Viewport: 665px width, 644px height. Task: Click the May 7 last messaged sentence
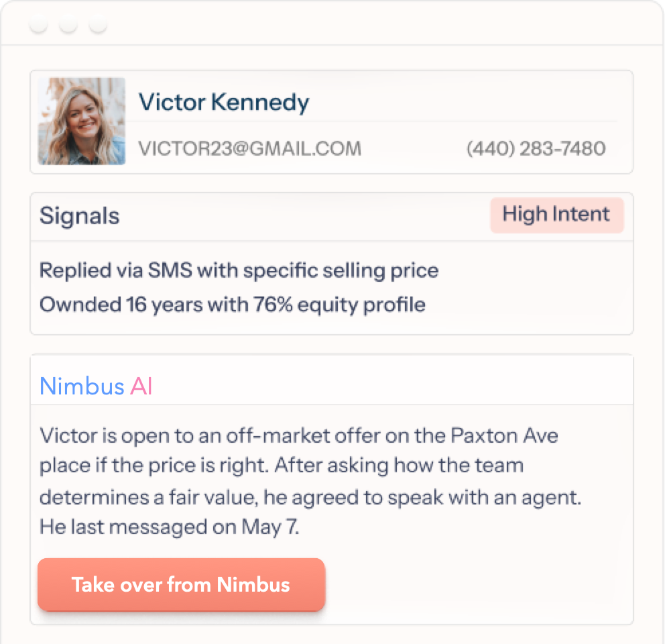click(169, 527)
